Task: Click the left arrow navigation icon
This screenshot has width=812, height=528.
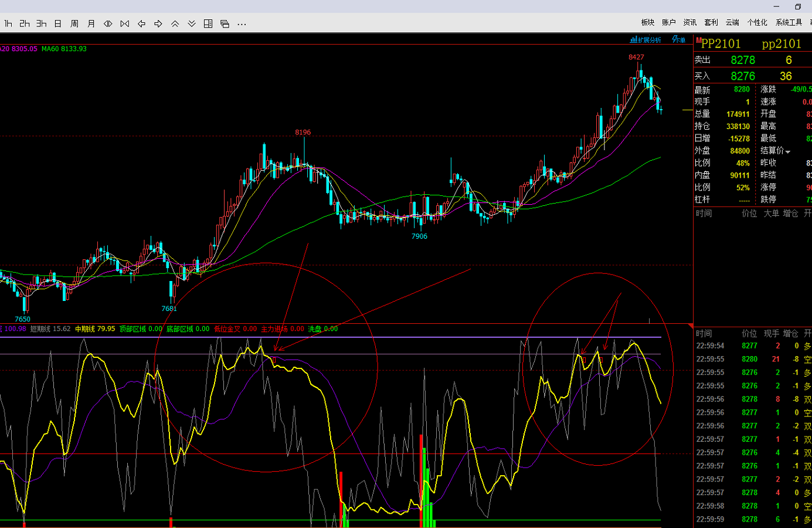Action: (x=141, y=23)
